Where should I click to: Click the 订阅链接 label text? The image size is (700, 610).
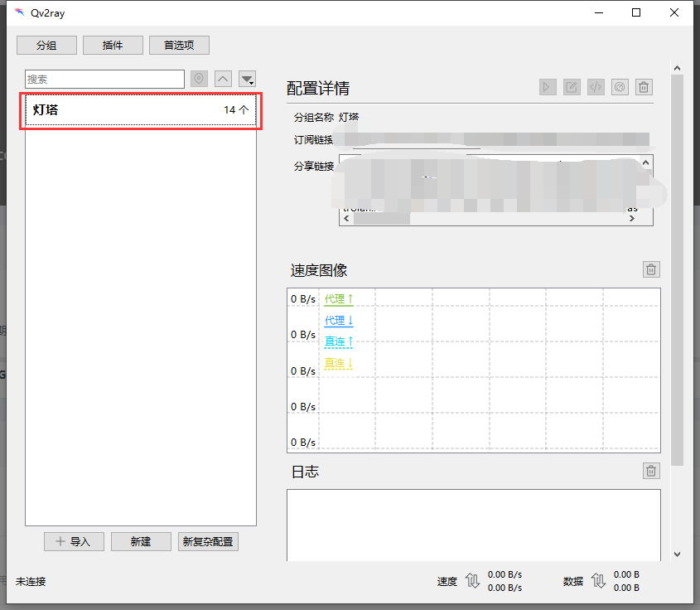click(313, 140)
